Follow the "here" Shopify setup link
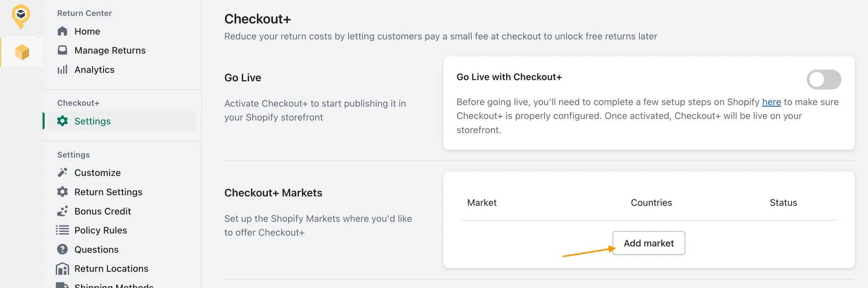Image resolution: width=868 pixels, height=288 pixels. (x=771, y=102)
